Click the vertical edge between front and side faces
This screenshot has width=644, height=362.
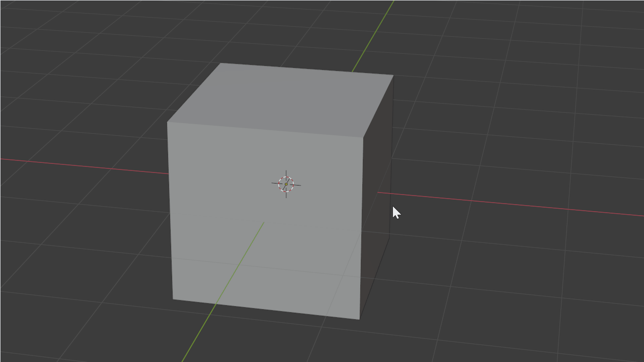tap(361, 226)
